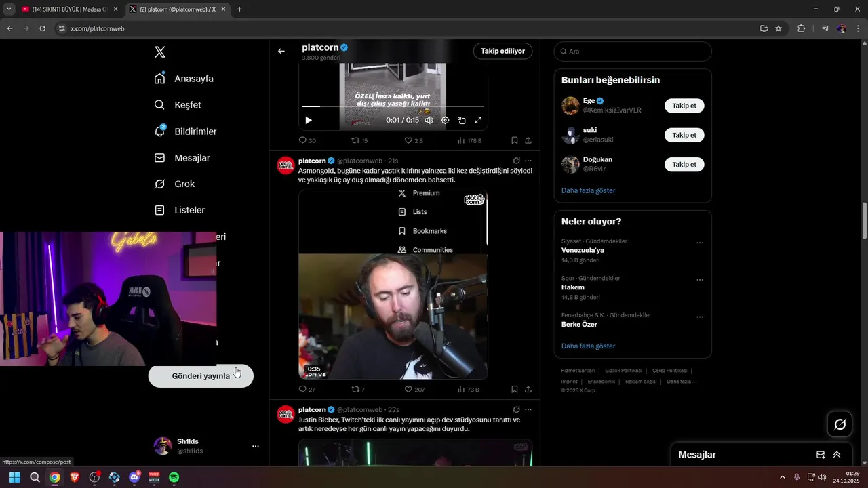Click floating Grok button
This screenshot has width=868, height=488.
pos(840,424)
